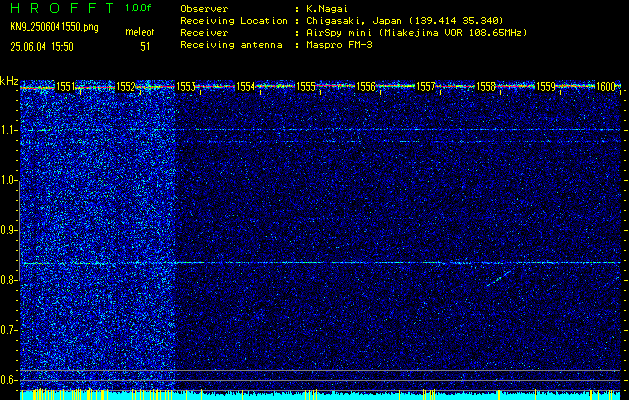Select the file name KN9_2506041550.png

pyautogui.click(x=54, y=27)
